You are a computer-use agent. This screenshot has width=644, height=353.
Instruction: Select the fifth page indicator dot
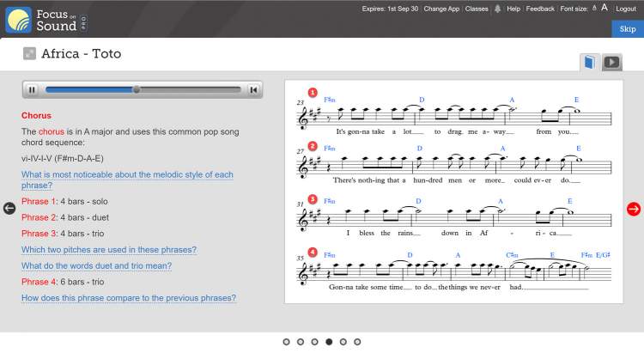[x=343, y=342]
